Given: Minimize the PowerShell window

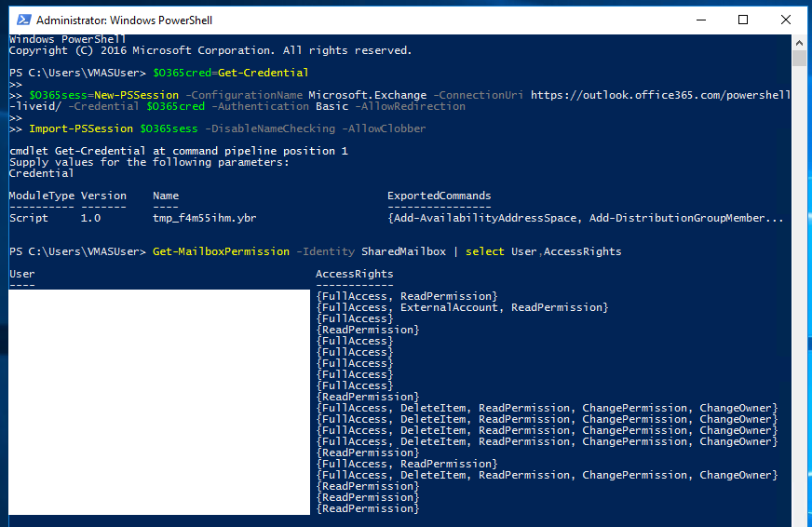Looking at the screenshot, I should click(701, 20).
